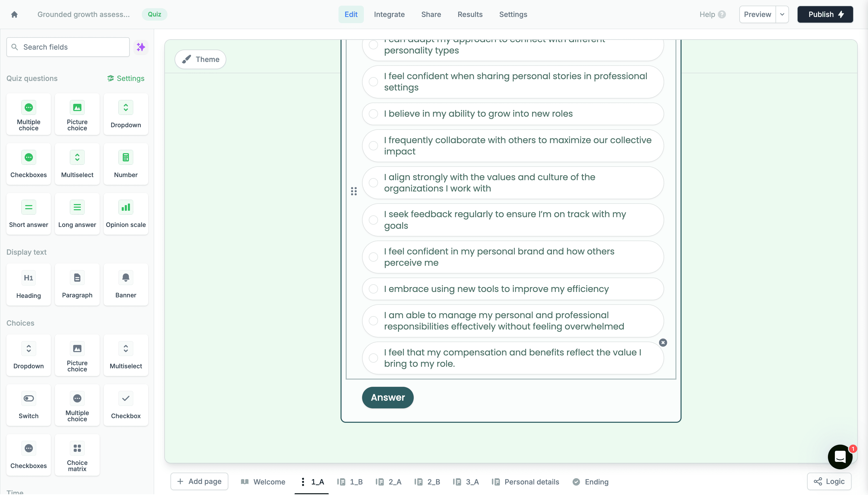868x495 pixels.
Task: Open the Personal details page
Action: 525,482
